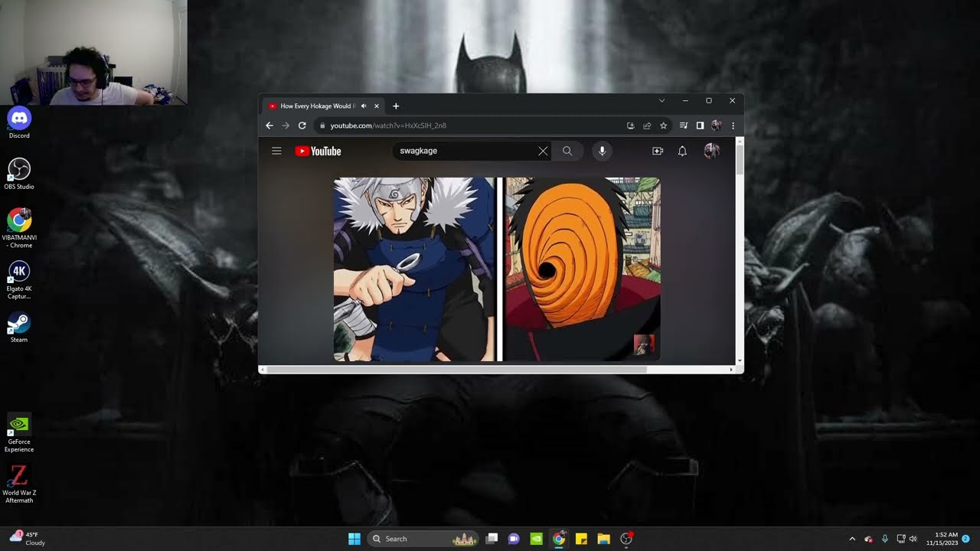Open the chat camera app on taskbar

coord(514,539)
